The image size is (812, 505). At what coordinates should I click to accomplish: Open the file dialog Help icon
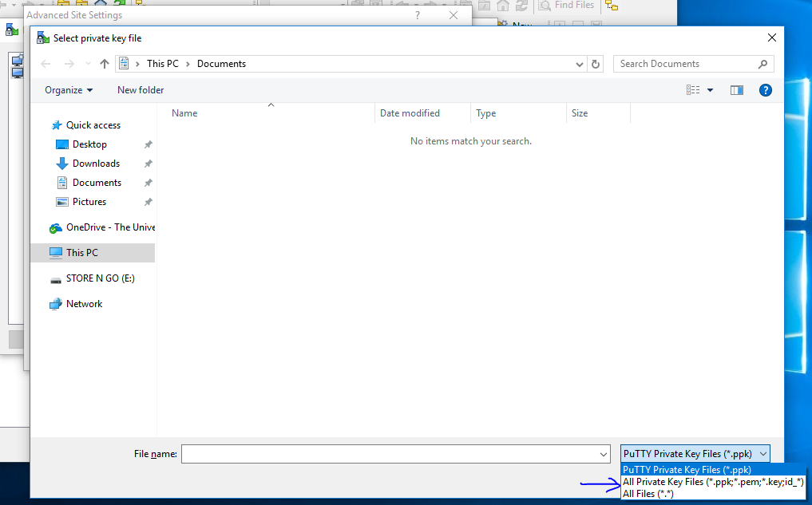765,90
